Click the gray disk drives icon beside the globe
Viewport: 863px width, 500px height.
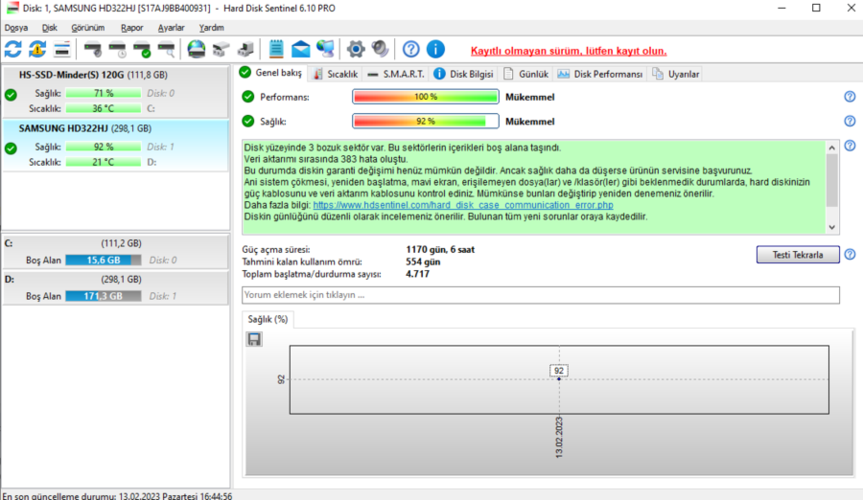(x=221, y=50)
